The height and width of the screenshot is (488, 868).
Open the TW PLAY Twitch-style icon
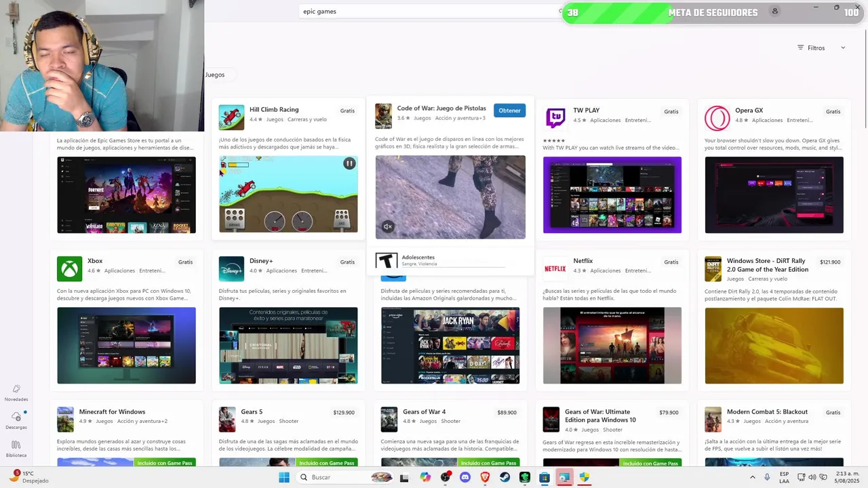555,117
